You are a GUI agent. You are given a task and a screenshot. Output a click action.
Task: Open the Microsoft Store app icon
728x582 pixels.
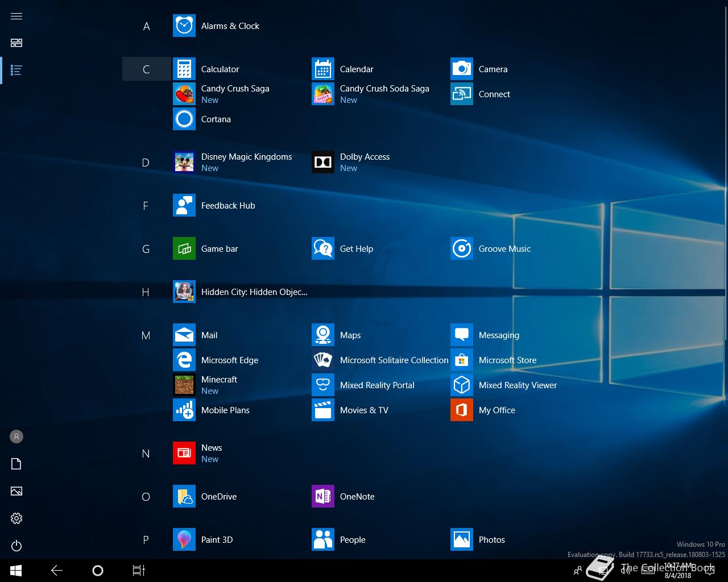point(462,360)
